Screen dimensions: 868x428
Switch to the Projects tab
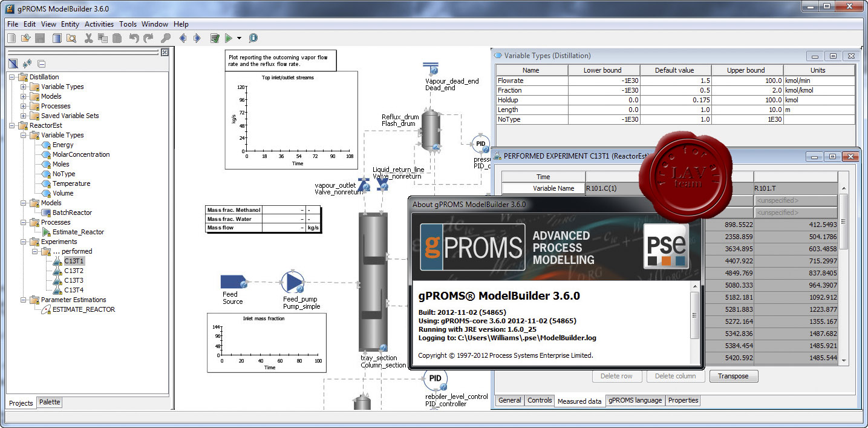[21, 403]
